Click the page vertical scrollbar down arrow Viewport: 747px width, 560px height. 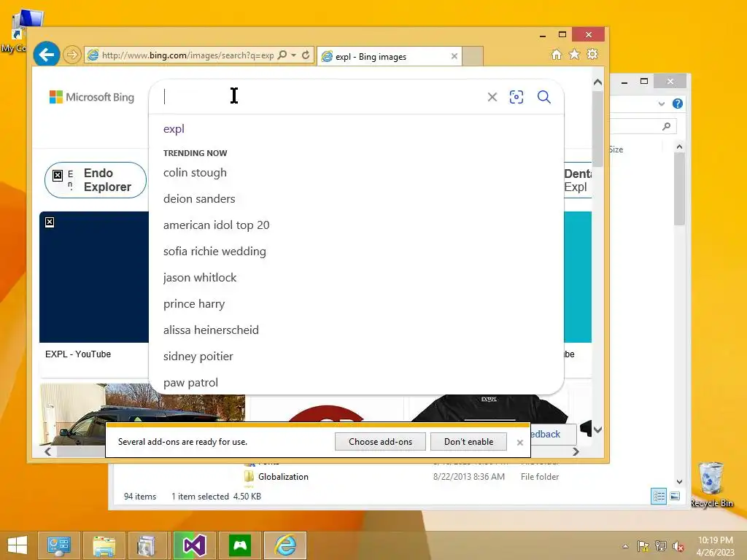tap(597, 429)
